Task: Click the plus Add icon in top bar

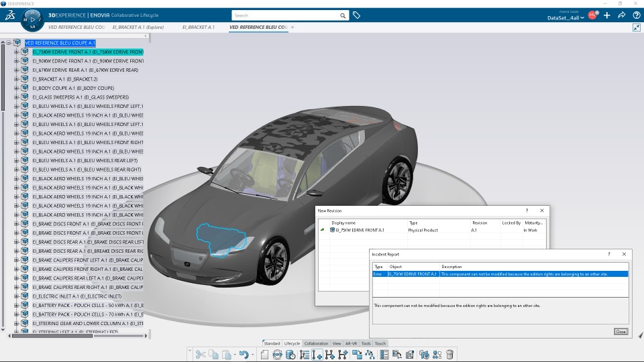Action: click(607, 15)
